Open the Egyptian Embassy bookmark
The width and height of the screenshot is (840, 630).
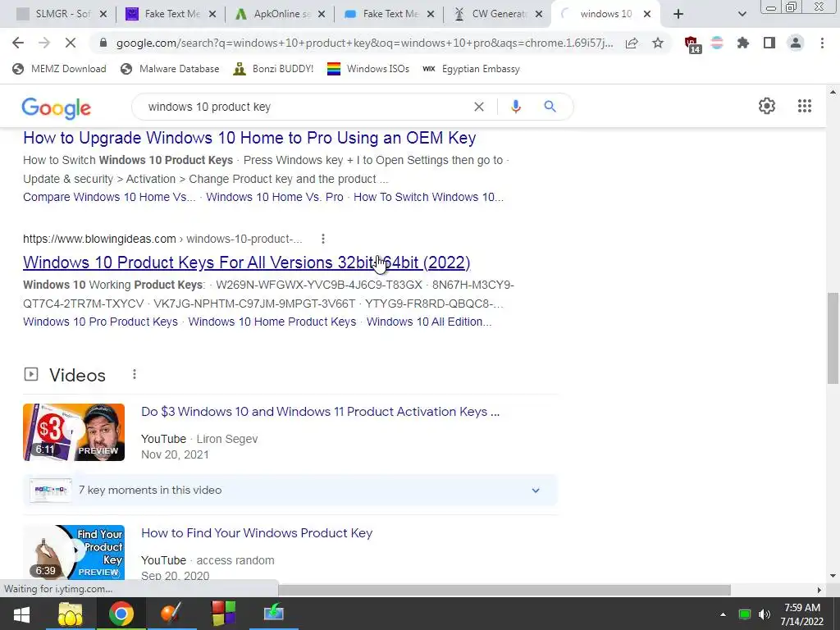point(471,69)
